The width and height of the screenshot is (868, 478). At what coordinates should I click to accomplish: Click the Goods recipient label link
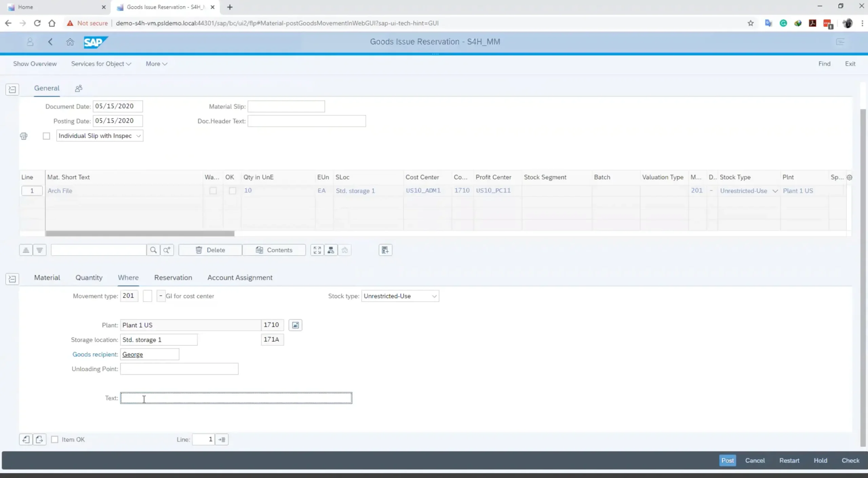[95, 355]
